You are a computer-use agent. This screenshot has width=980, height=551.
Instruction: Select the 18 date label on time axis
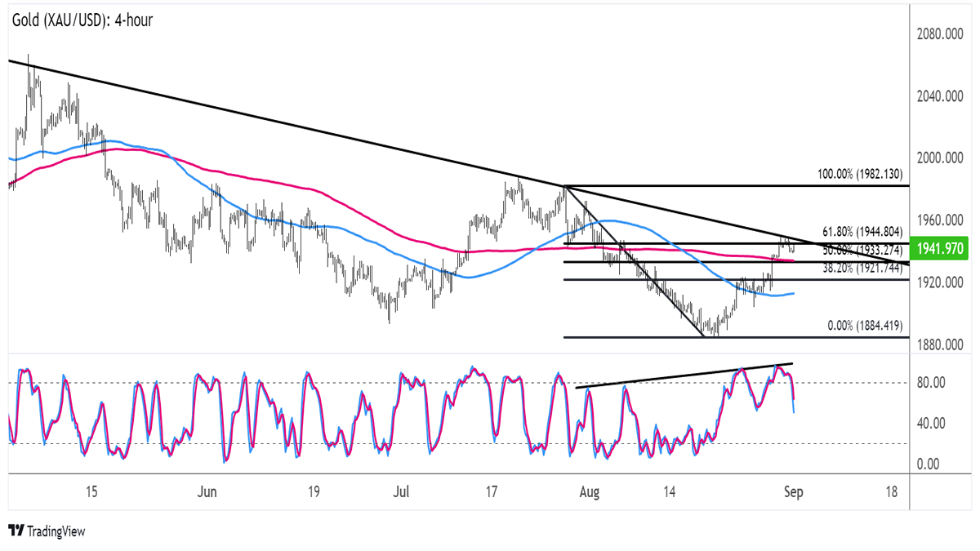point(891,492)
